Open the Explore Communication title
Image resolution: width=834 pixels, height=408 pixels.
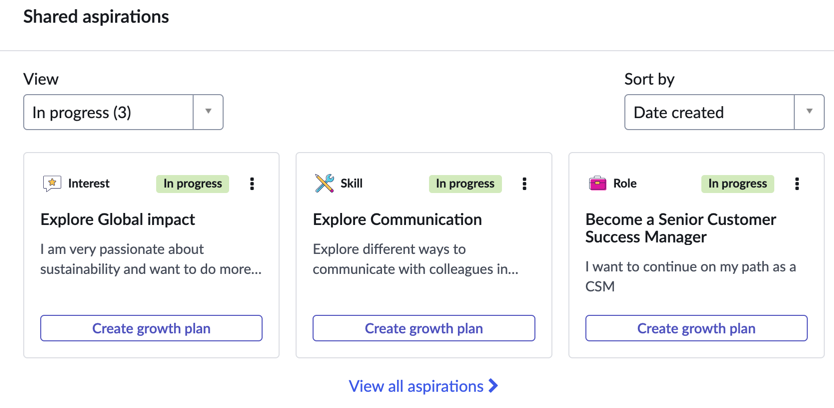coord(397,219)
